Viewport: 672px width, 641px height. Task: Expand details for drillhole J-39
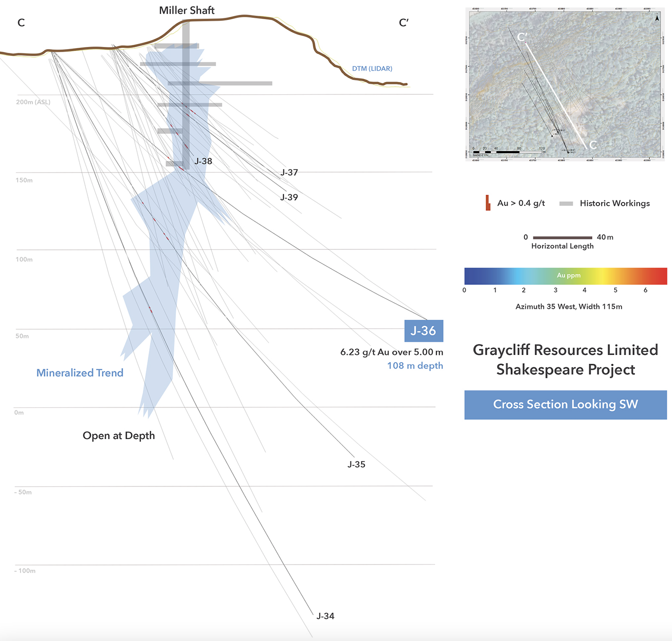tap(289, 197)
